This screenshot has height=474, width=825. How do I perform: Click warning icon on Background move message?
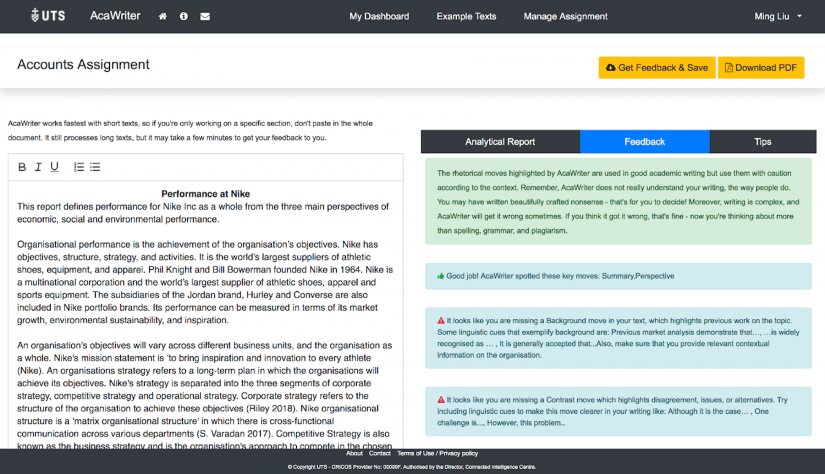click(441, 320)
